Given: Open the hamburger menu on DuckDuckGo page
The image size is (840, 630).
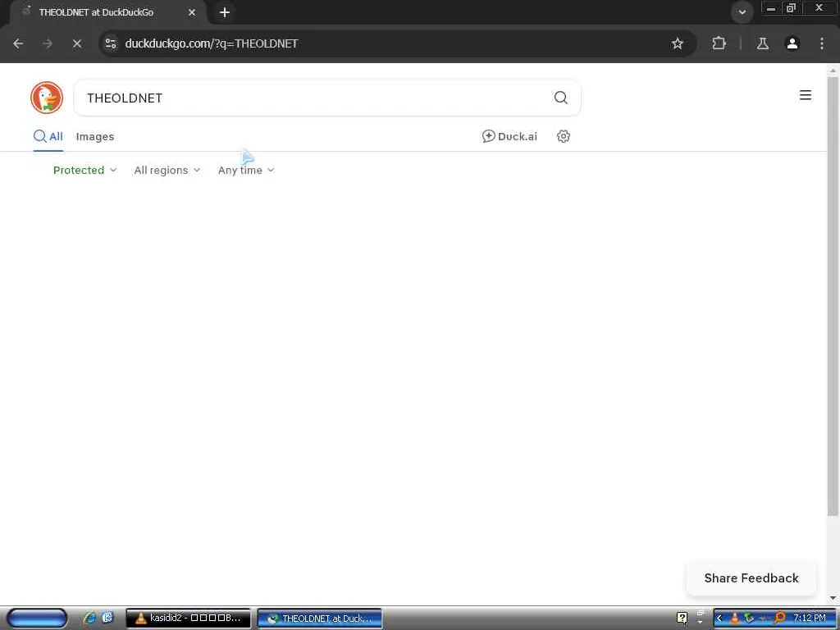Looking at the screenshot, I should click(805, 95).
